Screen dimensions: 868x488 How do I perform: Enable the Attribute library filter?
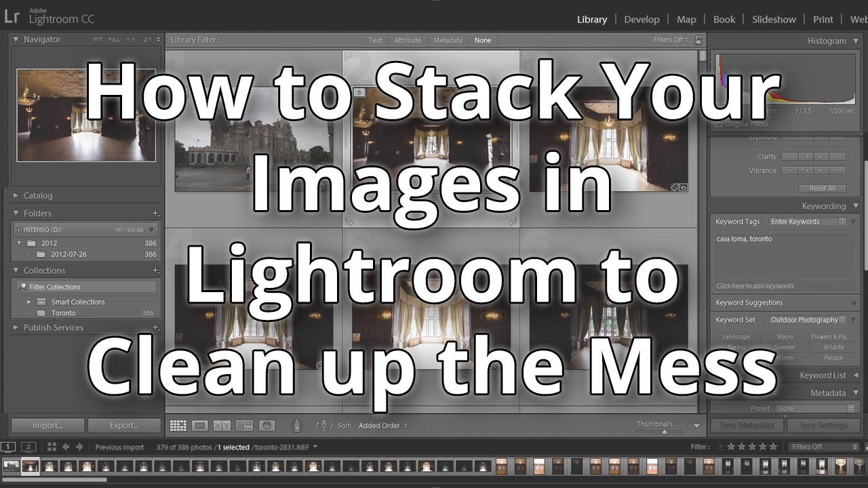point(408,40)
